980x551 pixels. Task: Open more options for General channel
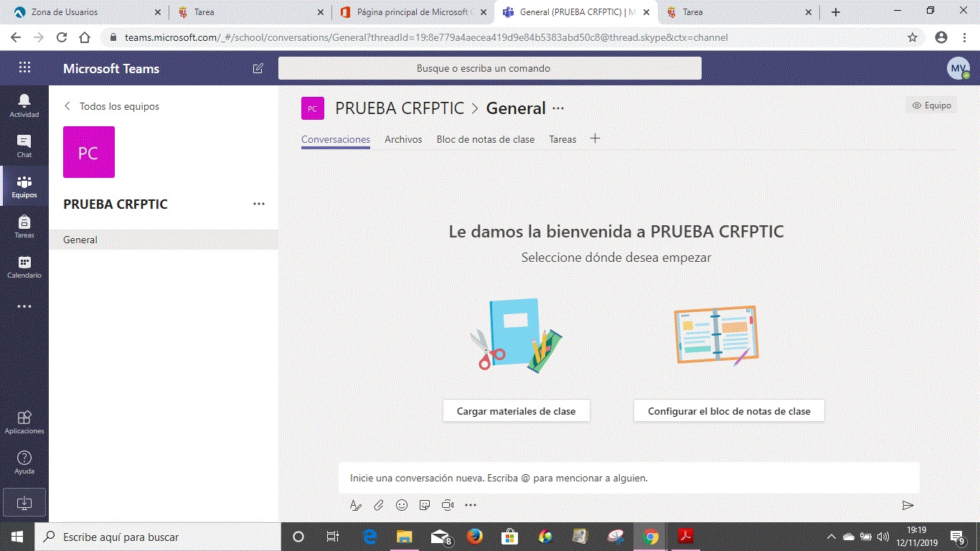557,108
